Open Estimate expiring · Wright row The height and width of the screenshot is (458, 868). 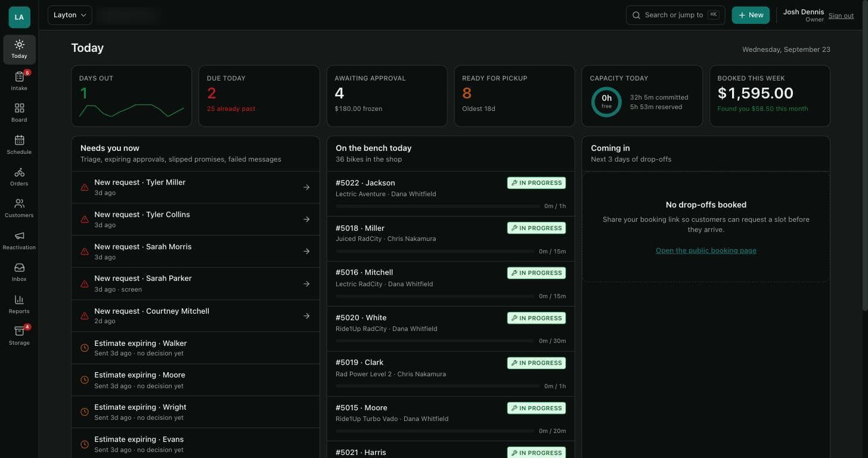click(196, 412)
